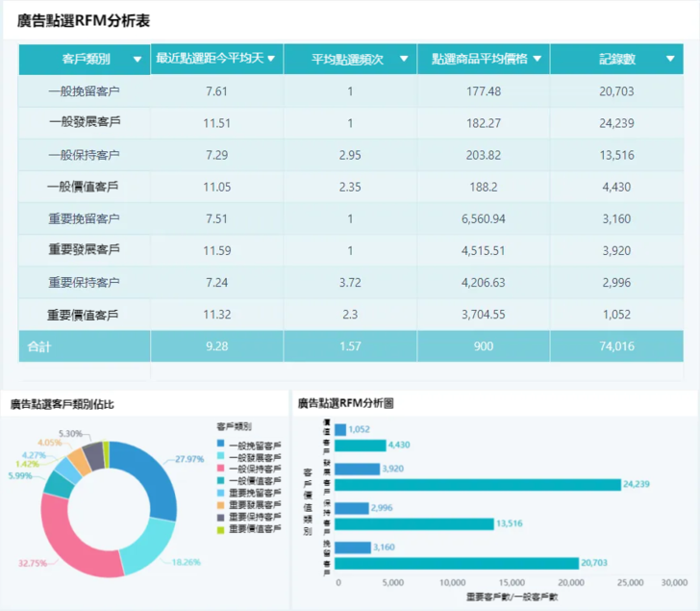Screen dimensions: 700x611
Task: Click the cyan 一般發展客戶 legend swatch
Action: [x=221, y=457]
